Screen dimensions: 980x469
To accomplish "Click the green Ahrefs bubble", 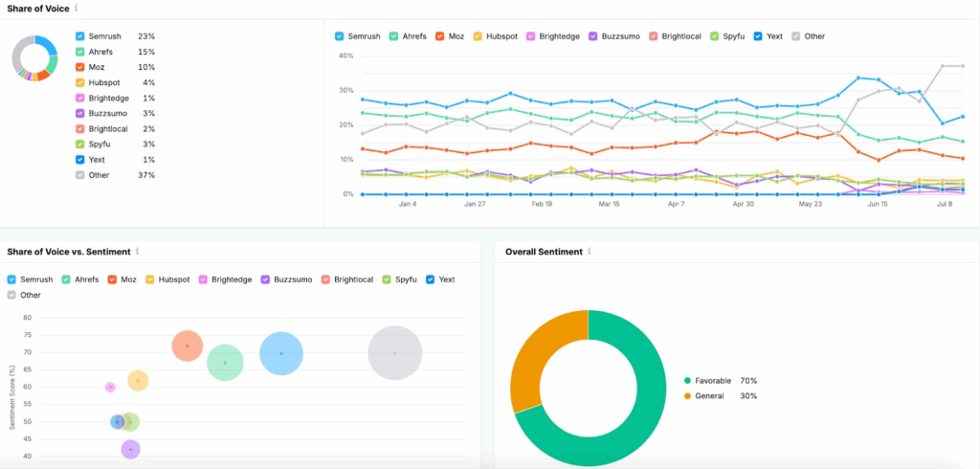I will point(225,363).
